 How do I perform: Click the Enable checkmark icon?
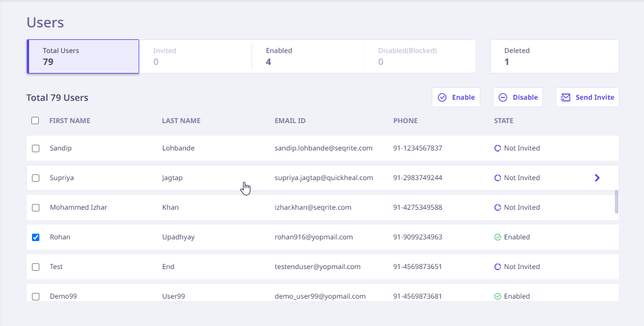442,97
